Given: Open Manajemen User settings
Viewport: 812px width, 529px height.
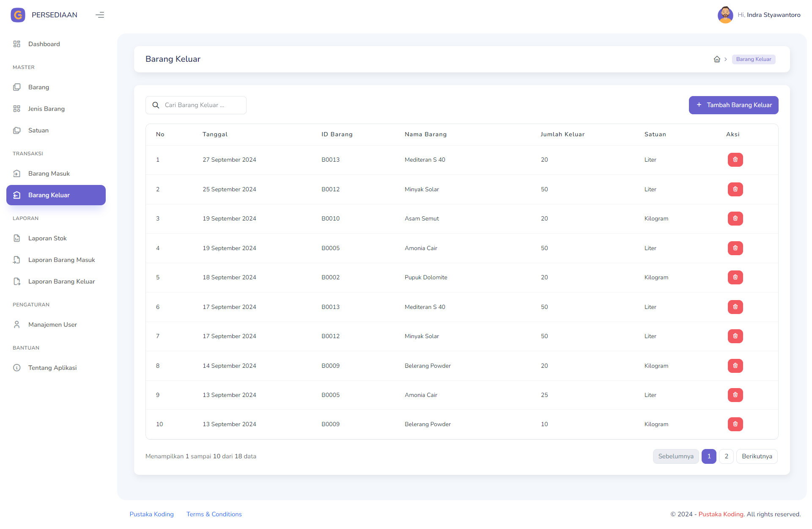Looking at the screenshot, I should 52,325.
